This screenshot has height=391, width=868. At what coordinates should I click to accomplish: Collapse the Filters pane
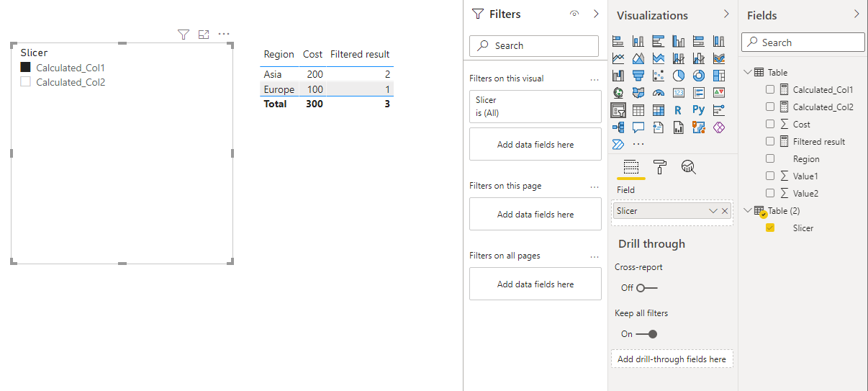pyautogui.click(x=596, y=14)
